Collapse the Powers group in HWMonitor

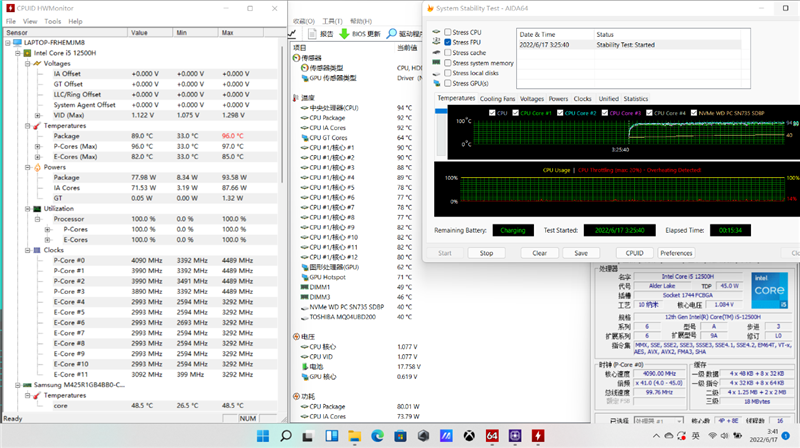tap(28, 167)
